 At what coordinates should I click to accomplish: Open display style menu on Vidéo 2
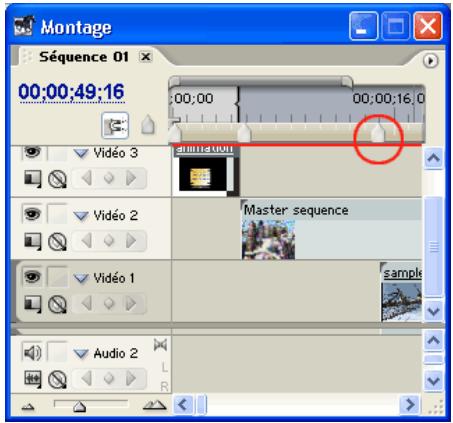33,241
